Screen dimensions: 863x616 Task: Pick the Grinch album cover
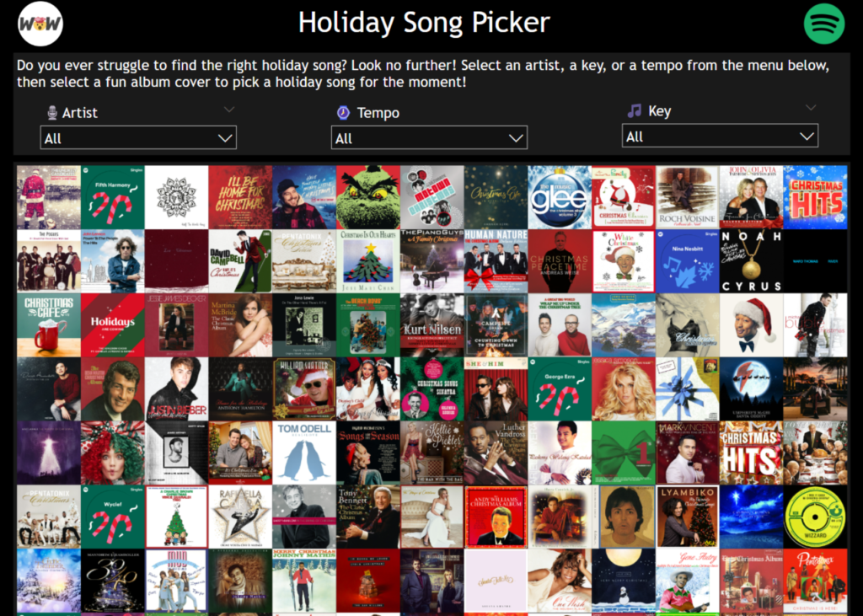point(368,197)
